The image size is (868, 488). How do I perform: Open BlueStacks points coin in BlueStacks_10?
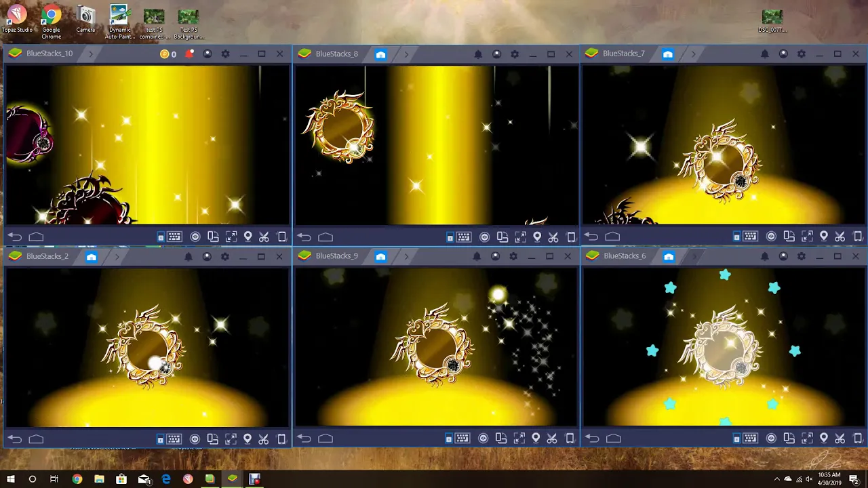tap(164, 54)
